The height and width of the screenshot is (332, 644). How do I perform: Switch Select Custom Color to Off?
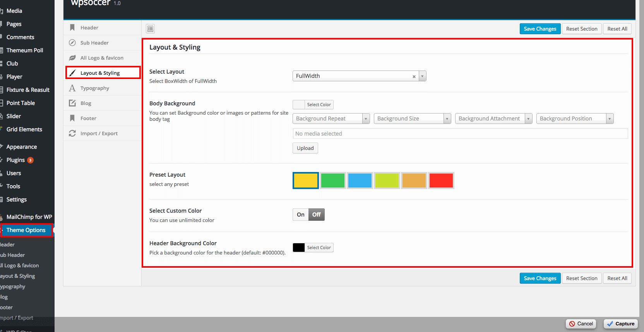[x=316, y=215]
